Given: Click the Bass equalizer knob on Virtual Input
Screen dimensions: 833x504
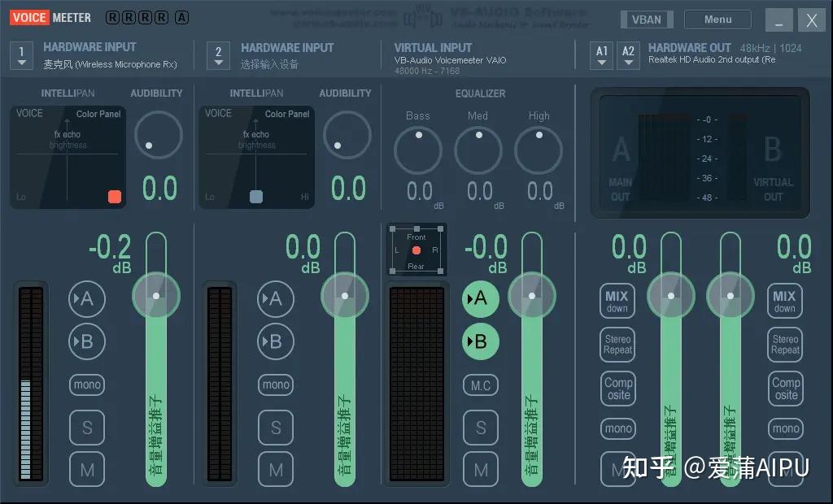Looking at the screenshot, I should coord(417,150).
